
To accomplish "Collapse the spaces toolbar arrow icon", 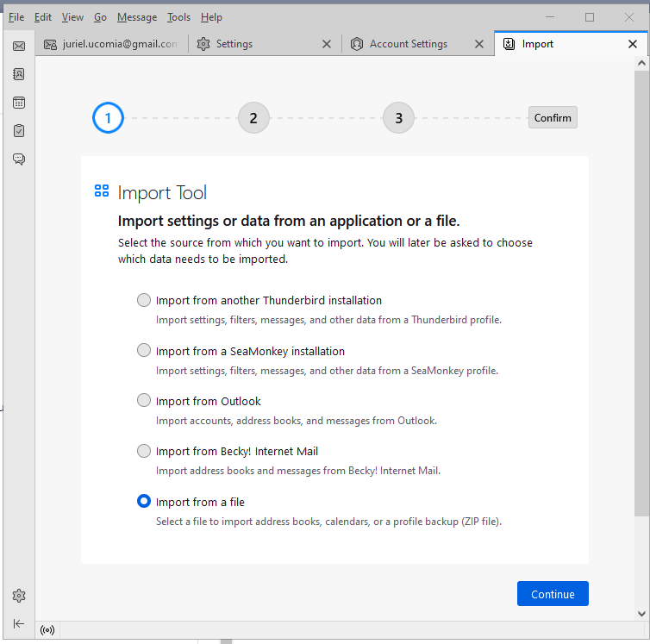I will coord(19,623).
